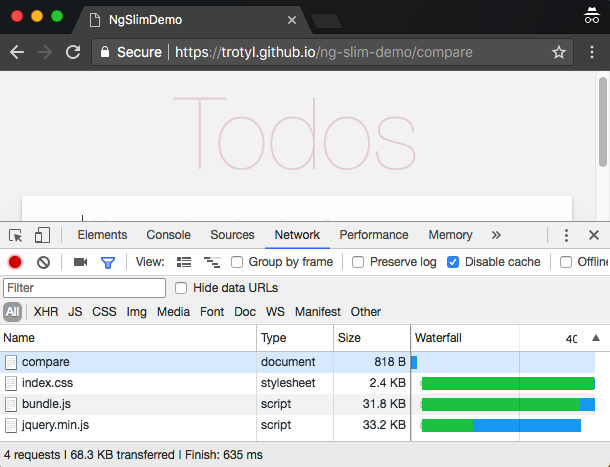This screenshot has height=467, width=610.
Task: Click the browser back arrow
Action: pos(17,52)
